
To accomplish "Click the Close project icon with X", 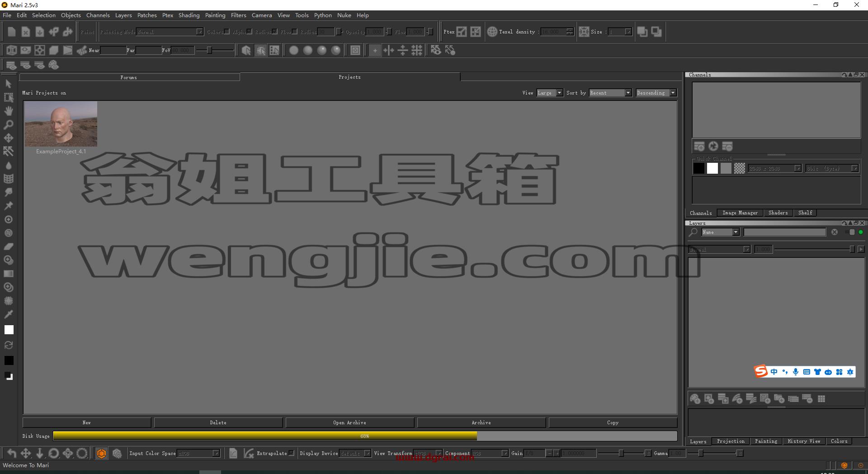I will (26, 32).
